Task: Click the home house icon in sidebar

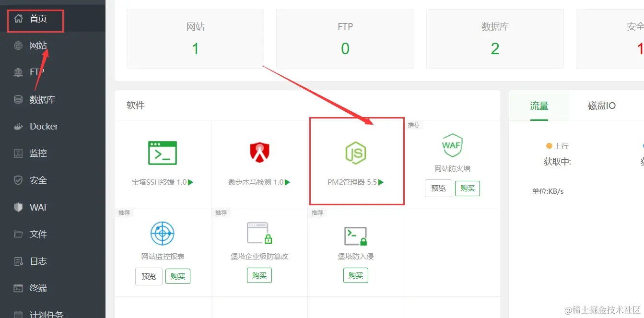Action: pyautogui.click(x=18, y=19)
